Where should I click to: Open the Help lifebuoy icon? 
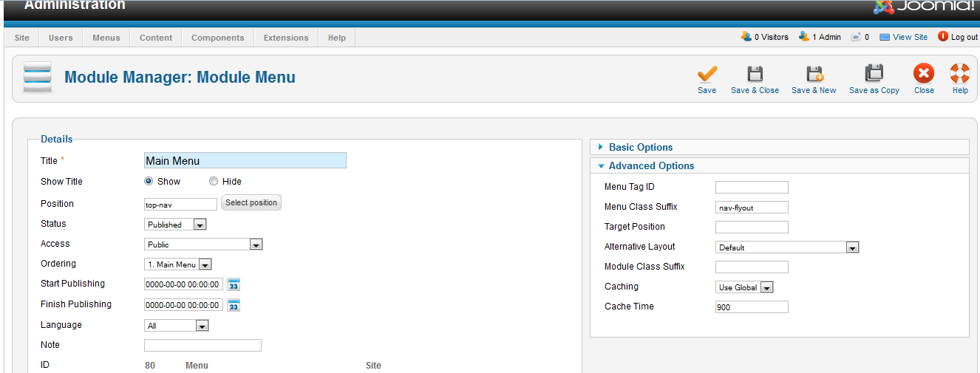tap(960, 74)
